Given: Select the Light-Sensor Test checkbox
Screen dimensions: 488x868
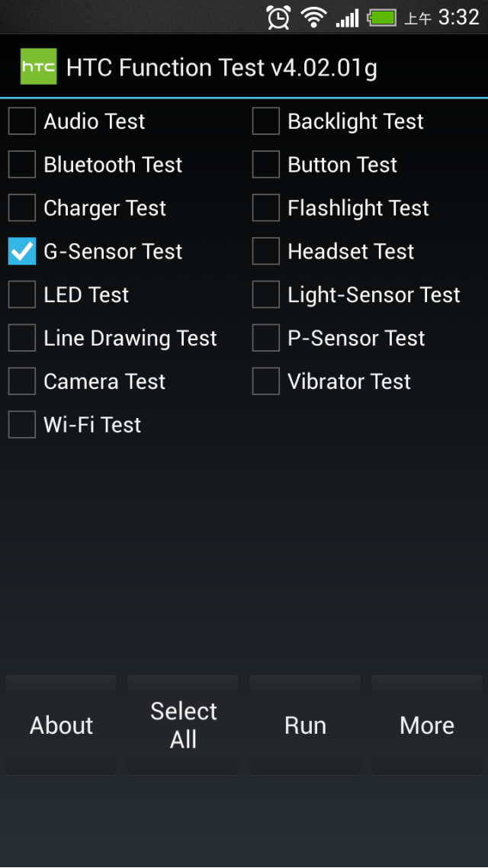Looking at the screenshot, I should [x=265, y=294].
